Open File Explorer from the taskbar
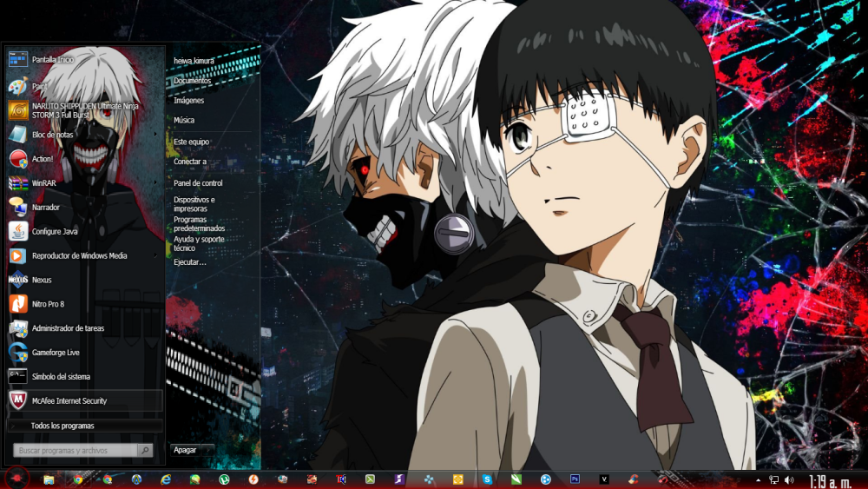868x489 pixels. (x=49, y=479)
